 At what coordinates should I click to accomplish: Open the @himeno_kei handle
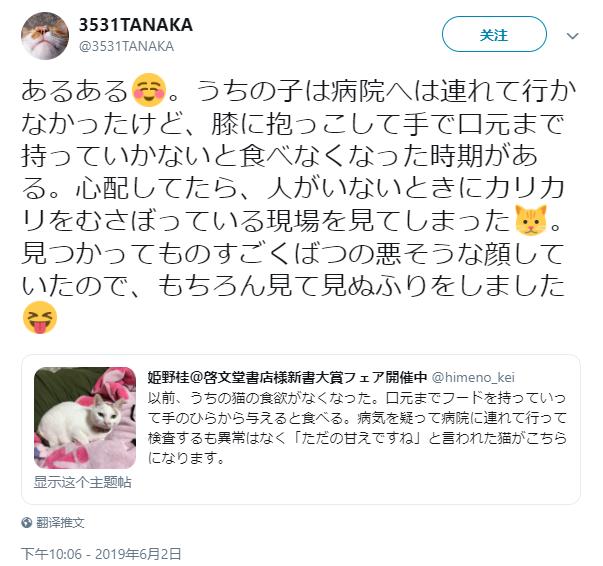473,378
